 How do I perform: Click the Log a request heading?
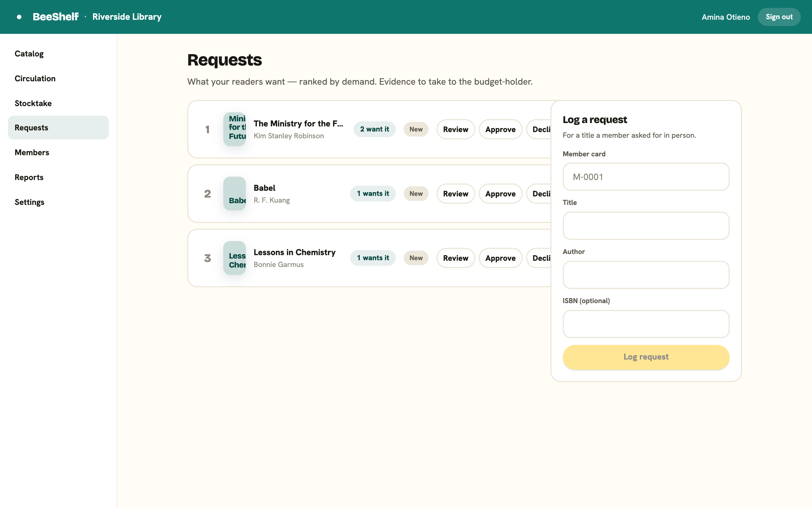click(595, 120)
